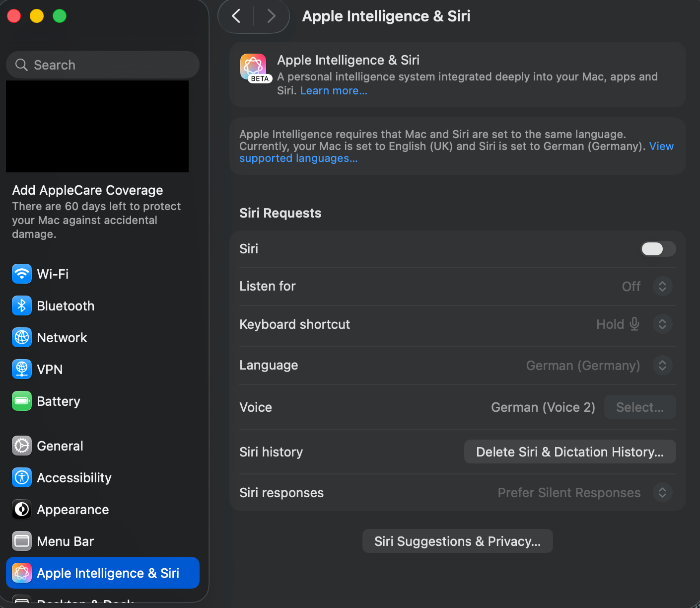Select the Bluetooth sidebar icon
Screen dimensions: 700x608
[21, 305]
